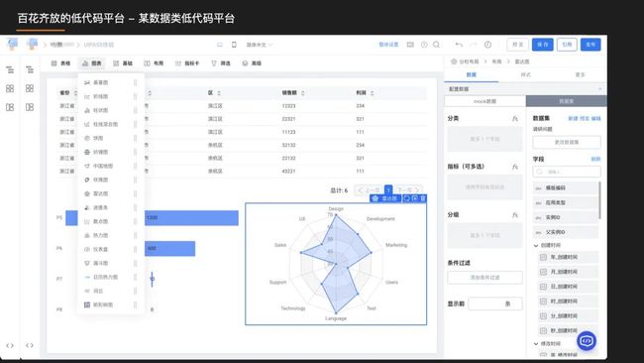The width and height of the screenshot is (644, 363).
Task: Switch to the 更多 tab
Action: click(580, 74)
